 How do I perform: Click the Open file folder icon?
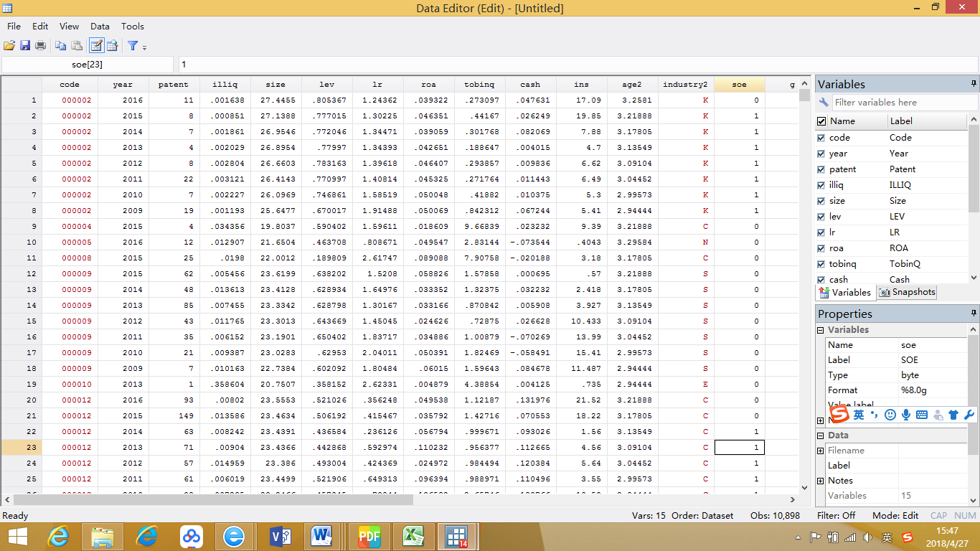point(9,46)
